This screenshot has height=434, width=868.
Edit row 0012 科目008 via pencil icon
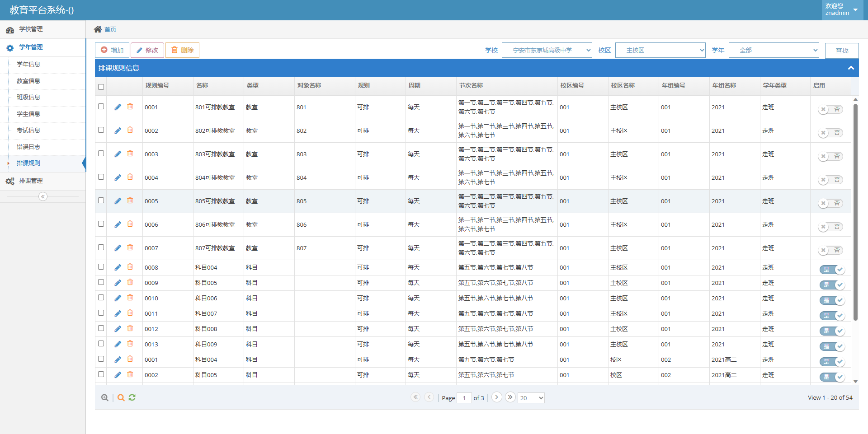tap(118, 329)
